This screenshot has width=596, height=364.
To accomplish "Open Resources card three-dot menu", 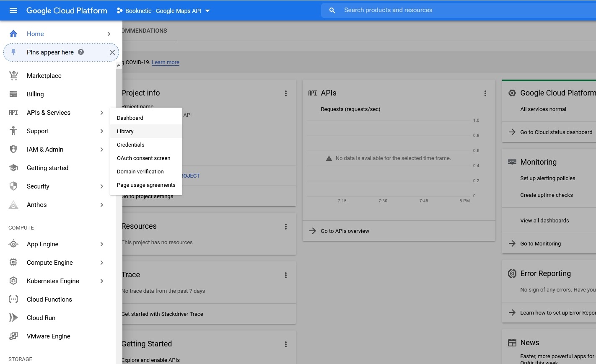I will tap(286, 227).
